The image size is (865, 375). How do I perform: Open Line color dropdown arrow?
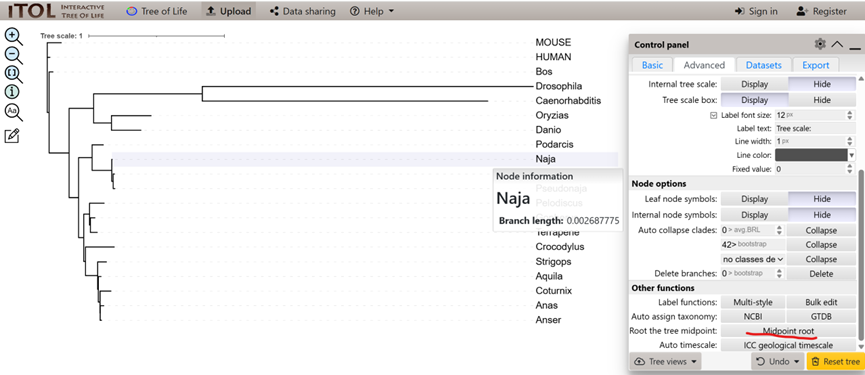tap(852, 156)
